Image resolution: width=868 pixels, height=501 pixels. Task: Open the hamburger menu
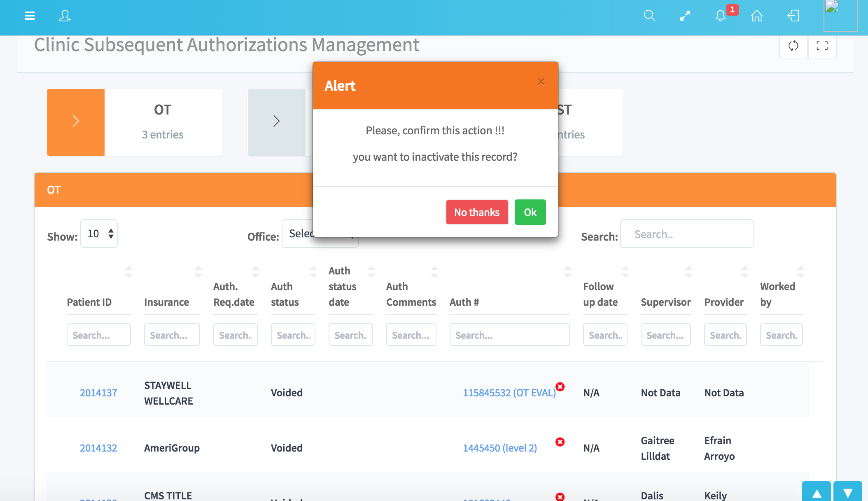pyautogui.click(x=30, y=16)
